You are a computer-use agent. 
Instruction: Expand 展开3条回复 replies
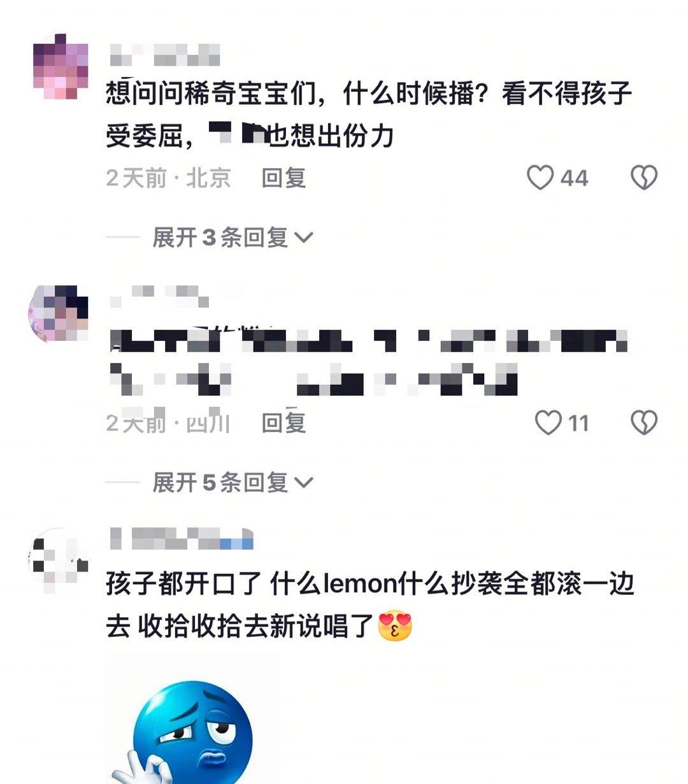point(233,238)
